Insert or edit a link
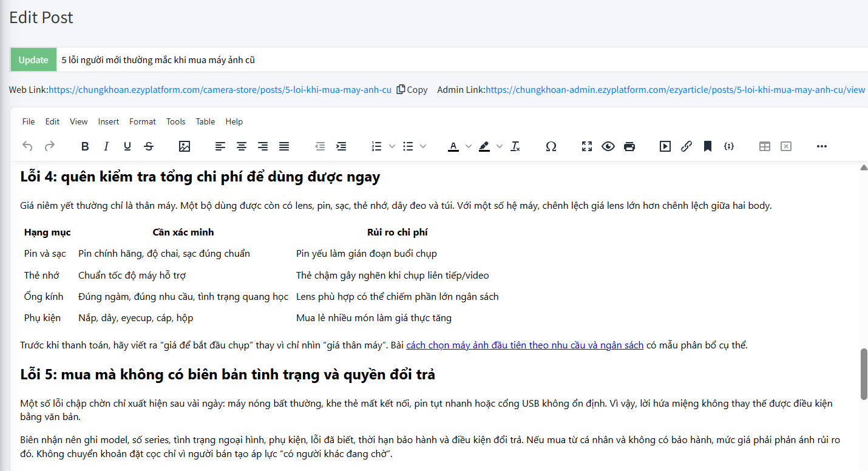This screenshot has width=868, height=471. coord(687,146)
